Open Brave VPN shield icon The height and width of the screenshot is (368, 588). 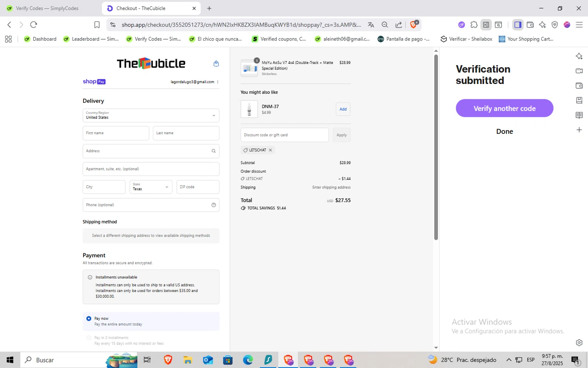pyautogui.click(x=555, y=25)
